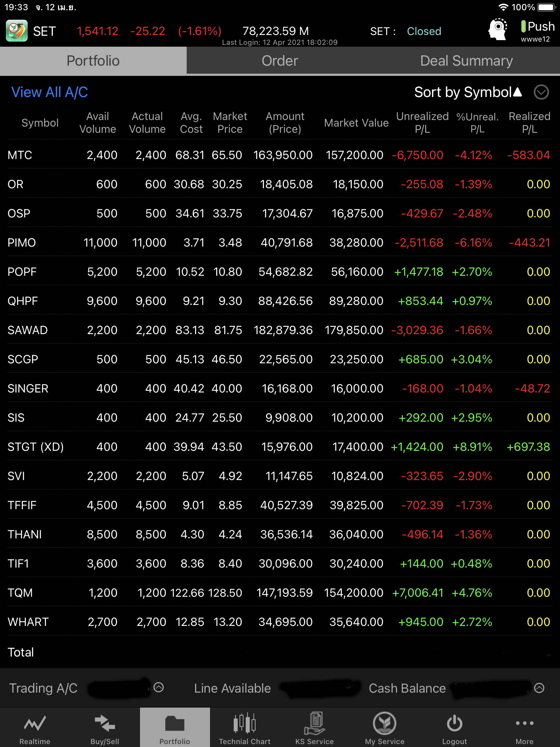
Task: Tap the Cash Balance label
Action: coord(407,688)
